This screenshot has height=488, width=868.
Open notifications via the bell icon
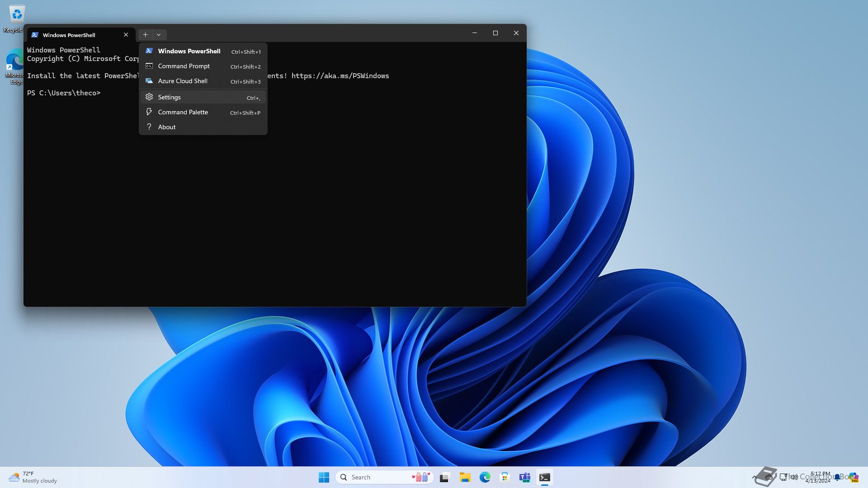(x=837, y=477)
